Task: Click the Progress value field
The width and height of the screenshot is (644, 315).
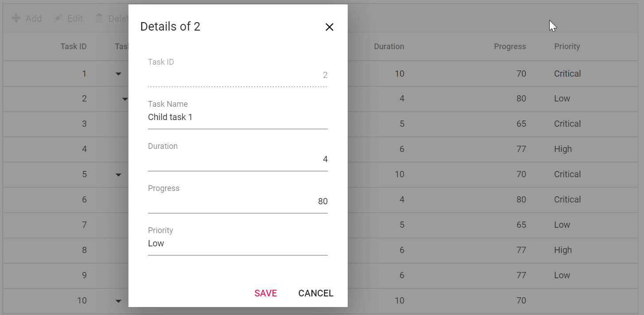Action: (x=237, y=201)
